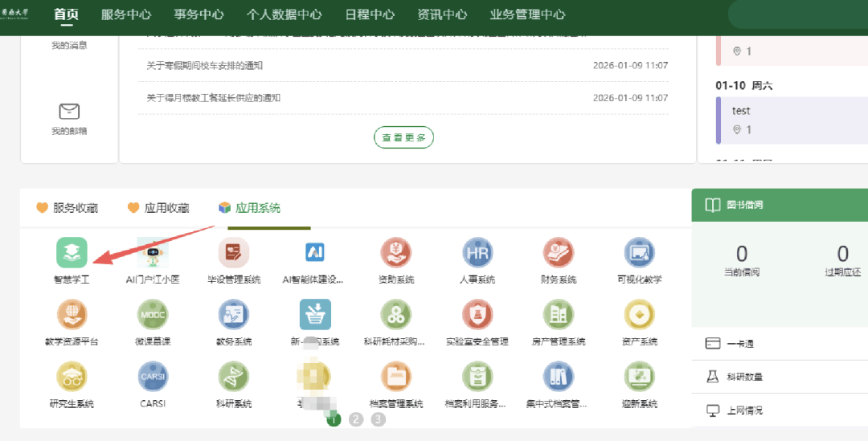Open 科研耗材采购 icon
Viewport: 868px width, 441px height.
(x=395, y=314)
